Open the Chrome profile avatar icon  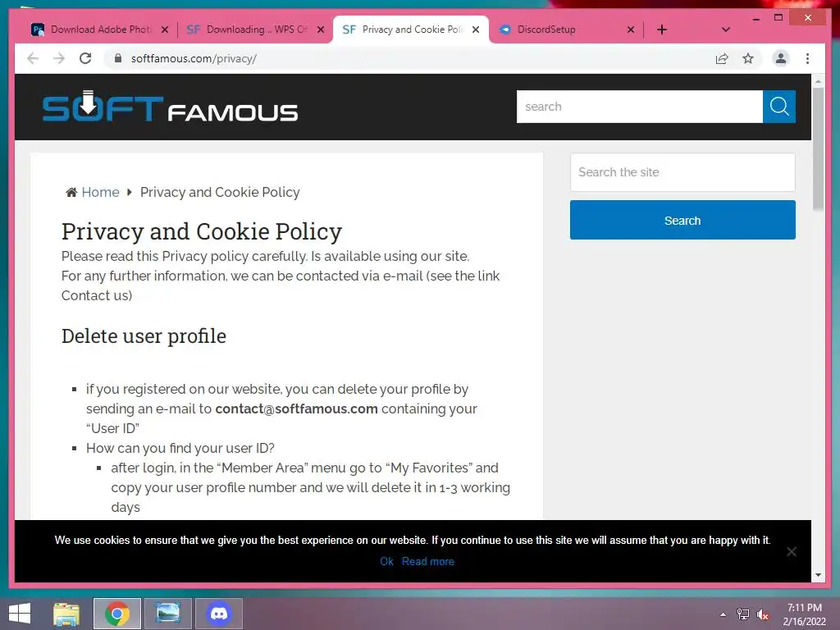tap(781, 58)
